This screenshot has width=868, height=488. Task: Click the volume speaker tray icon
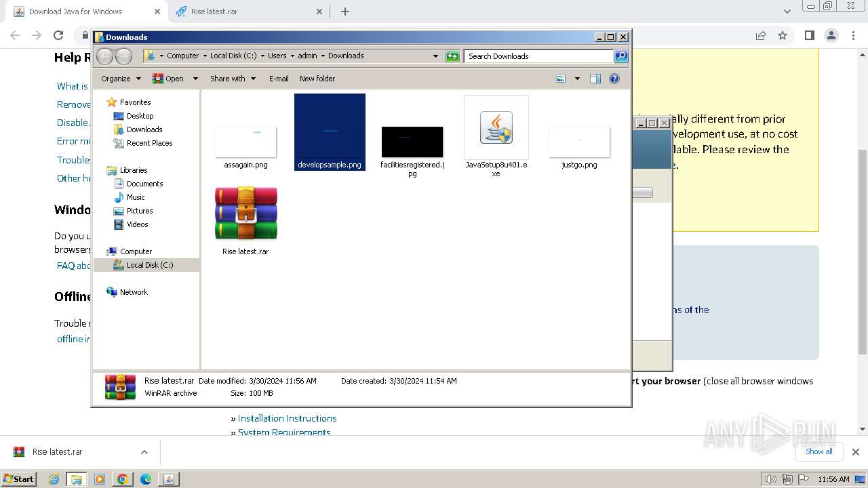[x=770, y=479]
